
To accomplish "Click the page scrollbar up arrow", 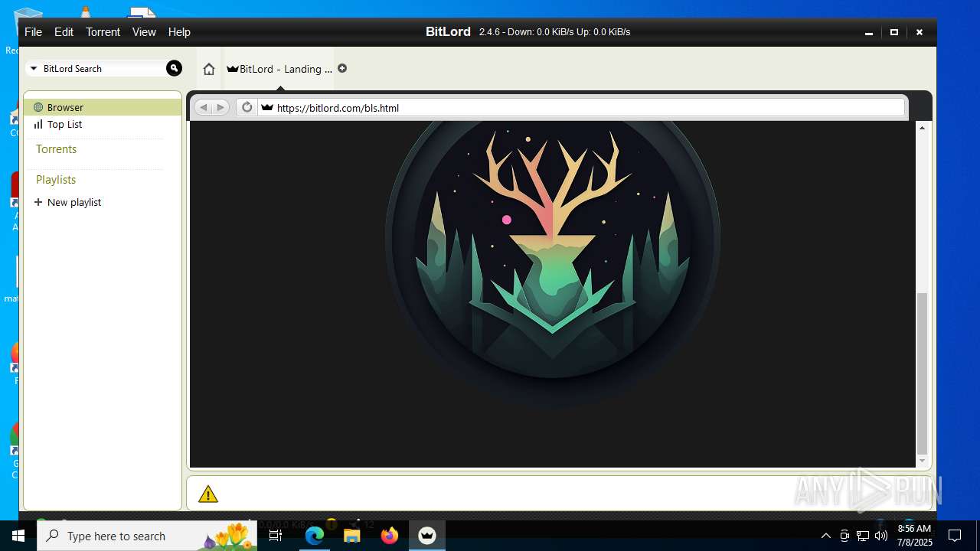I will pyautogui.click(x=922, y=128).
